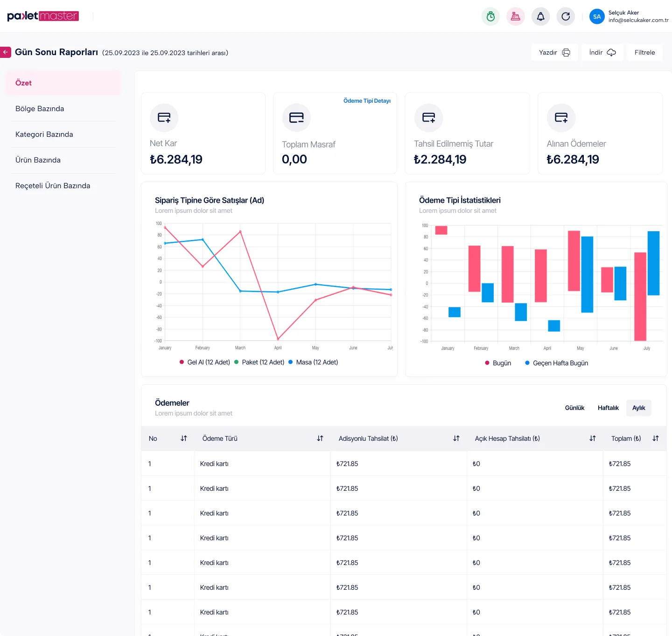The image size is (672, 636).
Task: Click the tall pink July bar
Action: [640, 297]
